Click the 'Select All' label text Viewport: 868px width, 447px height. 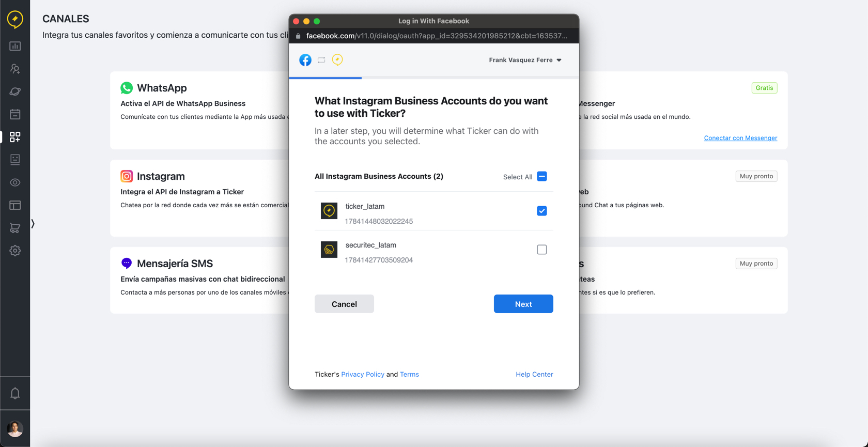pyautogui.click(x=518, y=177)
